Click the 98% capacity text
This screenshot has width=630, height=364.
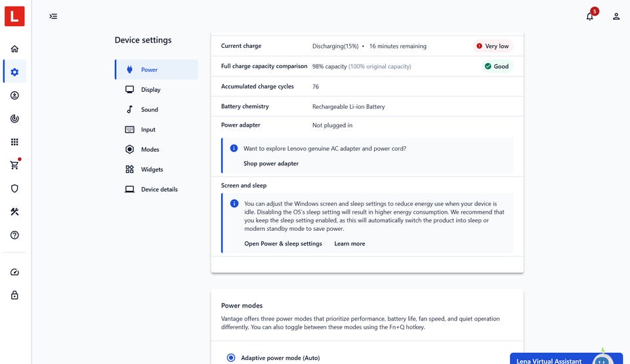pos(329,66)
